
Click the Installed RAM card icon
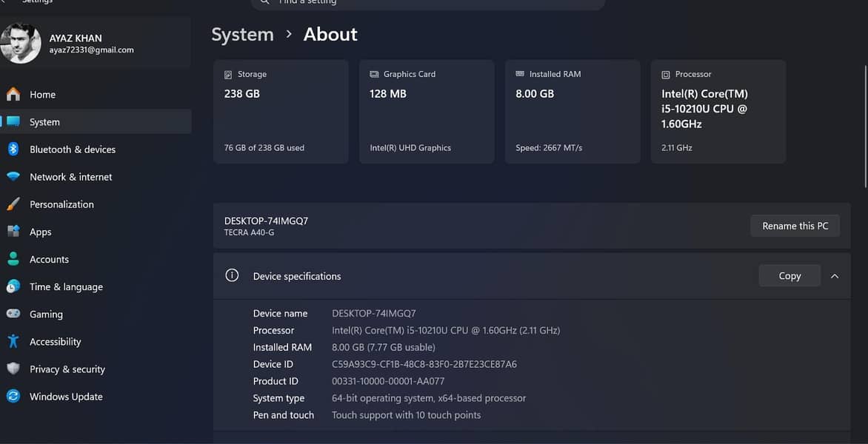pos(520,73)
